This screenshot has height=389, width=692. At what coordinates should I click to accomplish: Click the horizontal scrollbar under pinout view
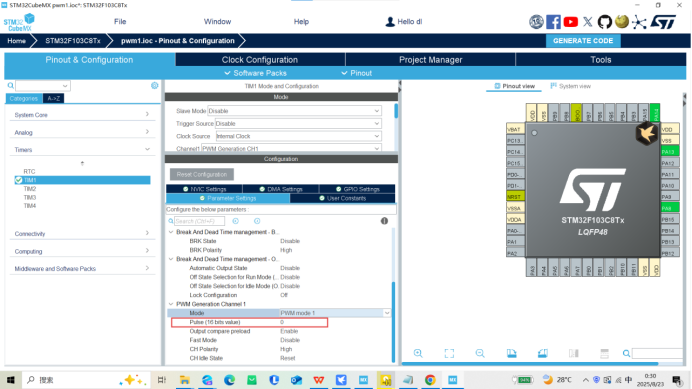tap(530, 364)
